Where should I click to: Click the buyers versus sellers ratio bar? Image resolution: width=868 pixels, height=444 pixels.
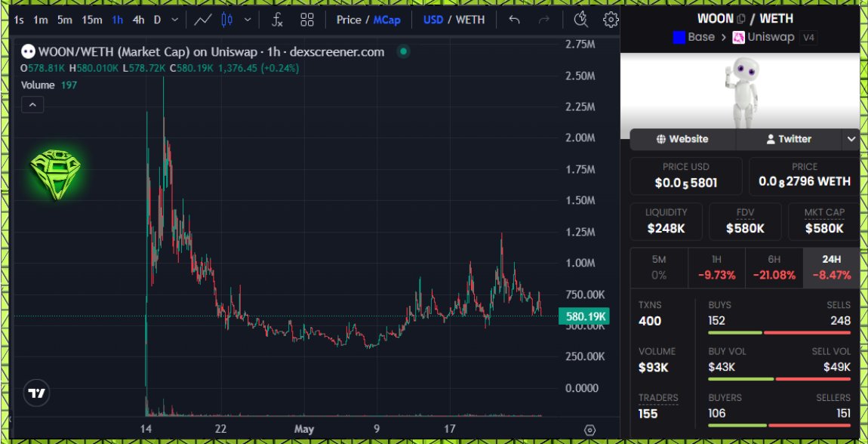(779, 425)
